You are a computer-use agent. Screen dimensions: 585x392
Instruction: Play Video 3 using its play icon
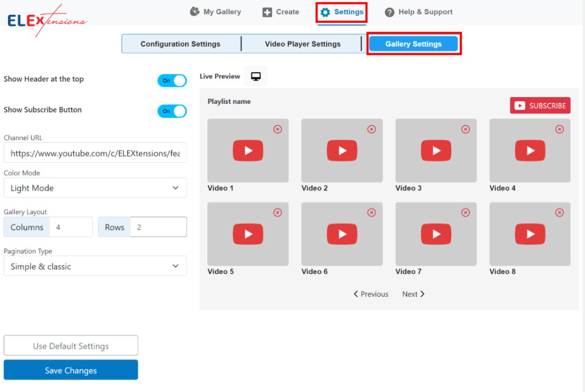[436, 150]
